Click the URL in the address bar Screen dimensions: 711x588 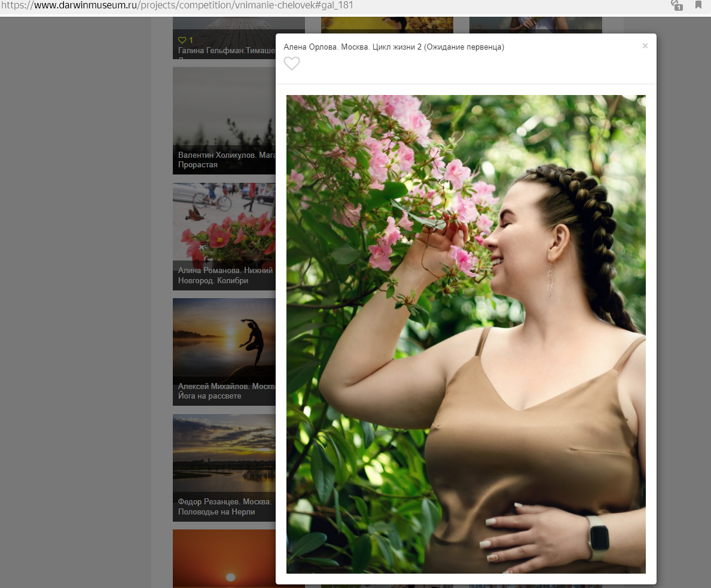[179, 5]
